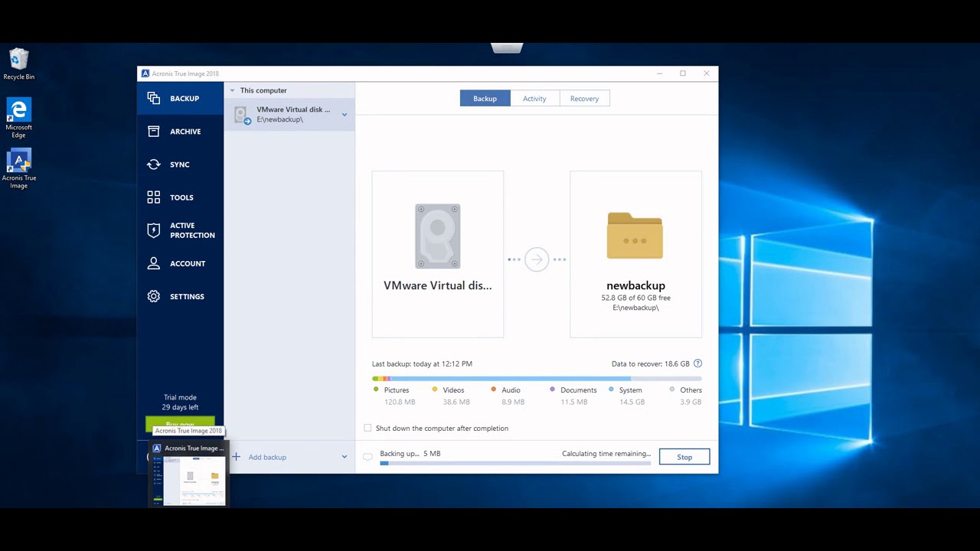Check Shut down the computer after completion

coord(368,429)
